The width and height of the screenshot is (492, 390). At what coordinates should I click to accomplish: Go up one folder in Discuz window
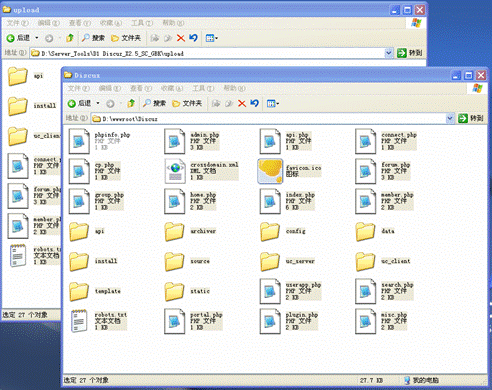[x=131, y=103]
